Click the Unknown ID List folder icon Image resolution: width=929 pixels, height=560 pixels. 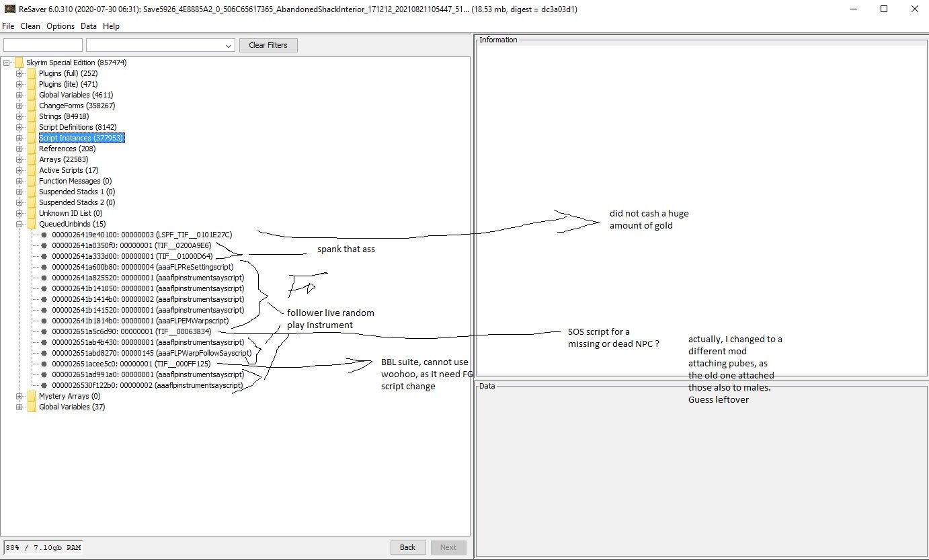(x=32, y=213)
